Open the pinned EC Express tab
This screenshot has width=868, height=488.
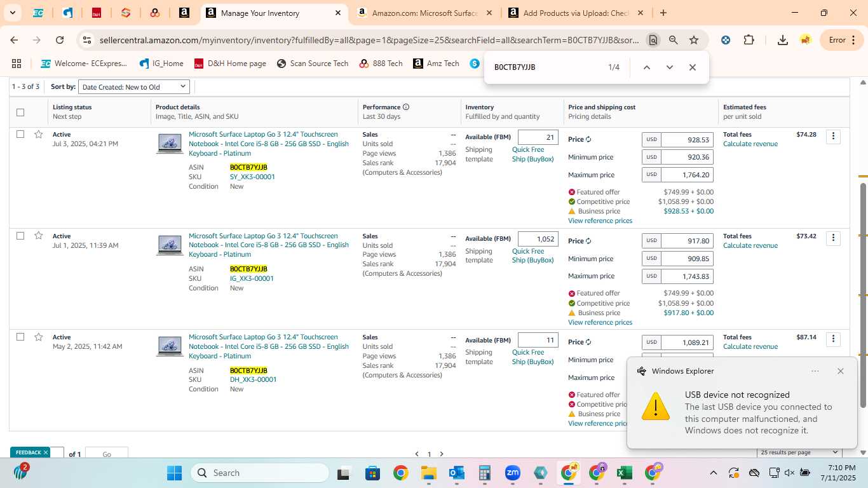click(x=38, y=13)
